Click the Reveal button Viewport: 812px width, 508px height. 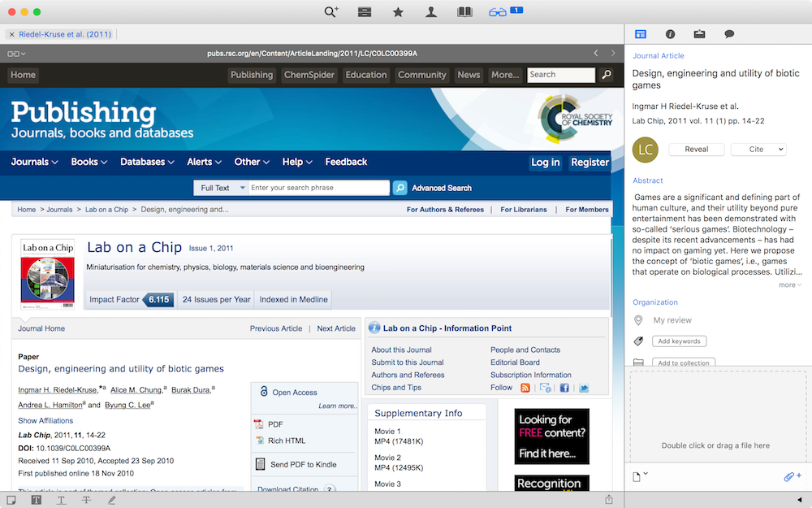[697, 150]
